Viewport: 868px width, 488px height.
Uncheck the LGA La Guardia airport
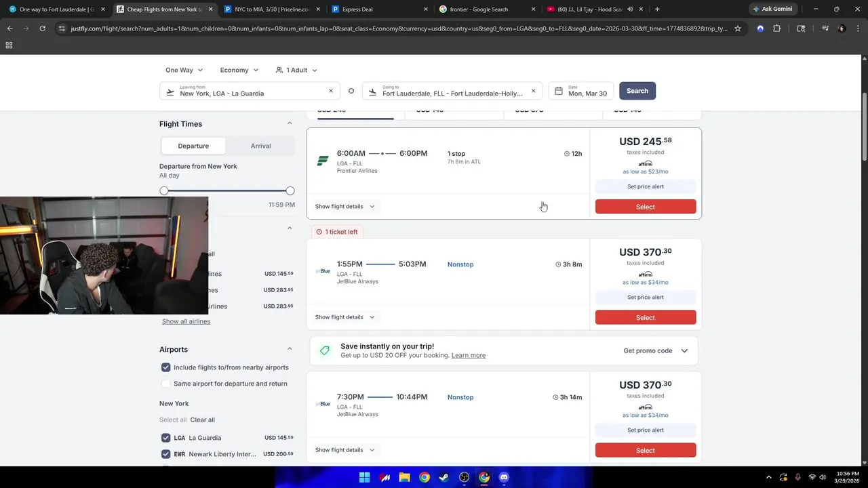tap(165, 438)
